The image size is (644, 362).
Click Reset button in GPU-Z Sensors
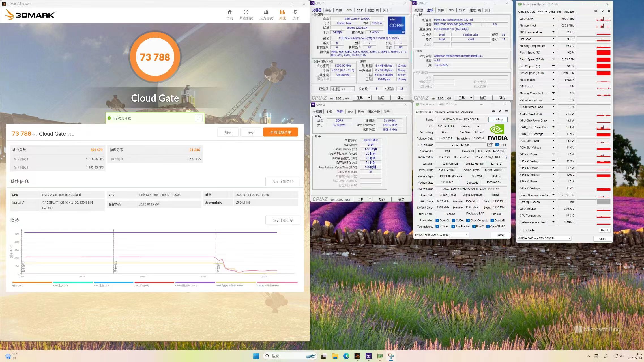[x=604, y=230]
